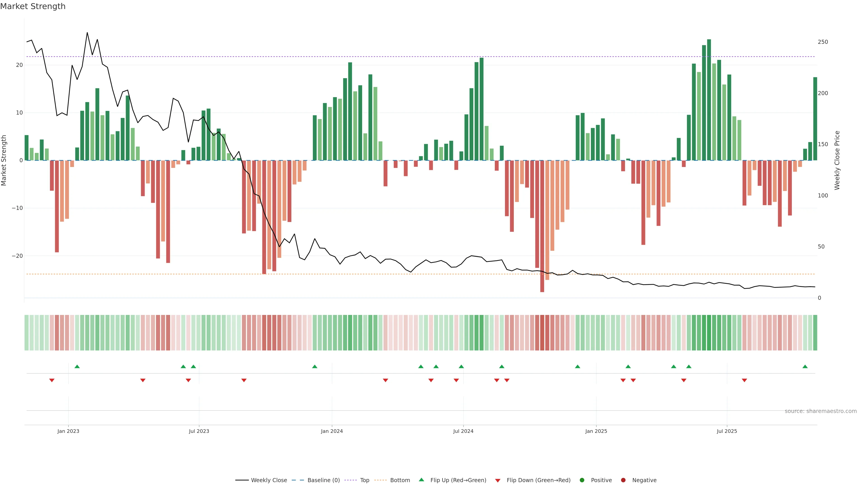Screen dimensions: 868x488
Task: Click the green Positive legend circle
Action: (582, 480)
